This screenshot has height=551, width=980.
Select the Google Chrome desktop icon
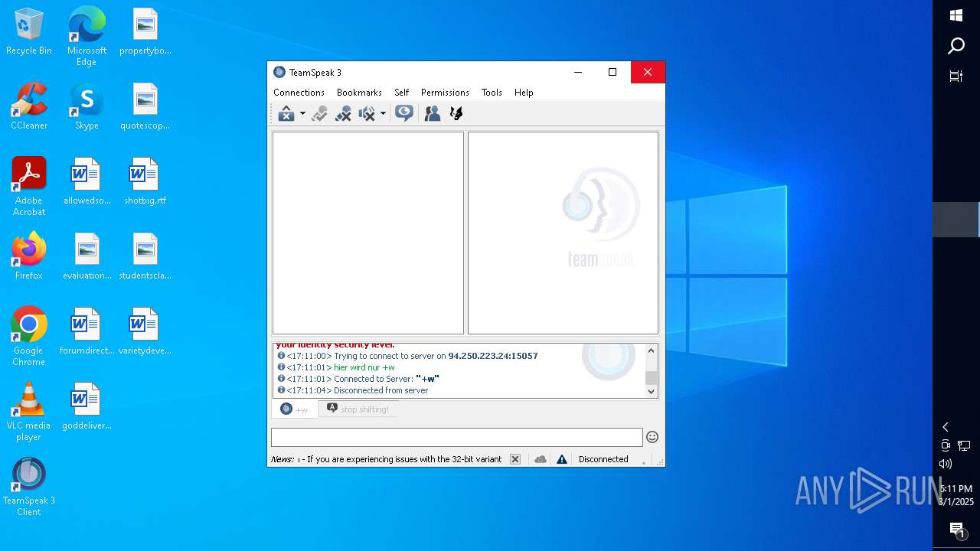pyautogui.click(x=29, y=337)
